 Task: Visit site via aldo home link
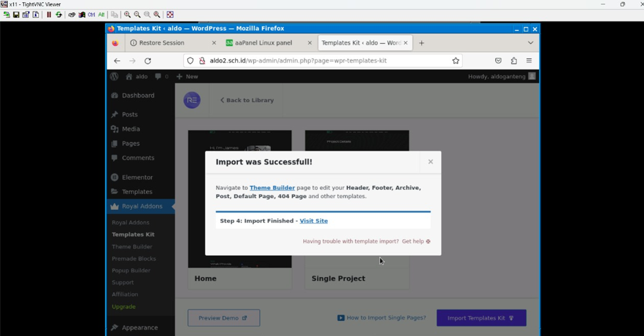(x=136, y=76)
